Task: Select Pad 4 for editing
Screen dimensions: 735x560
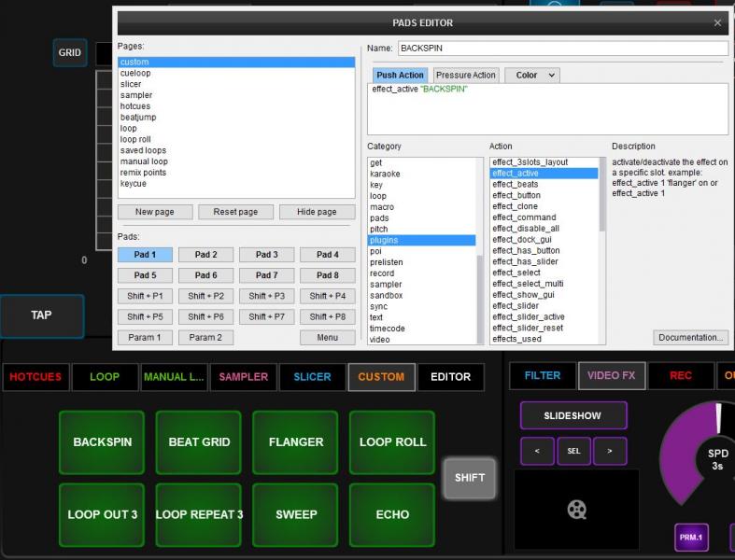Action: [x=327, y=255]
